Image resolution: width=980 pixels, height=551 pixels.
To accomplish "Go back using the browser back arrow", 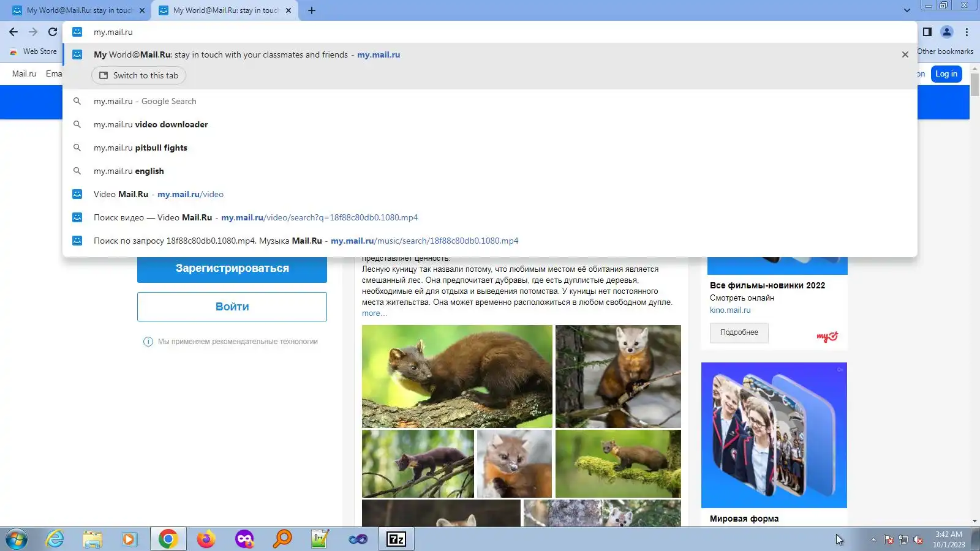I will [13, 32].
